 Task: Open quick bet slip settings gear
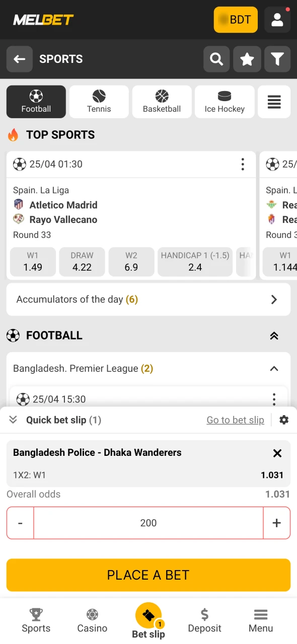click(284, 420)
